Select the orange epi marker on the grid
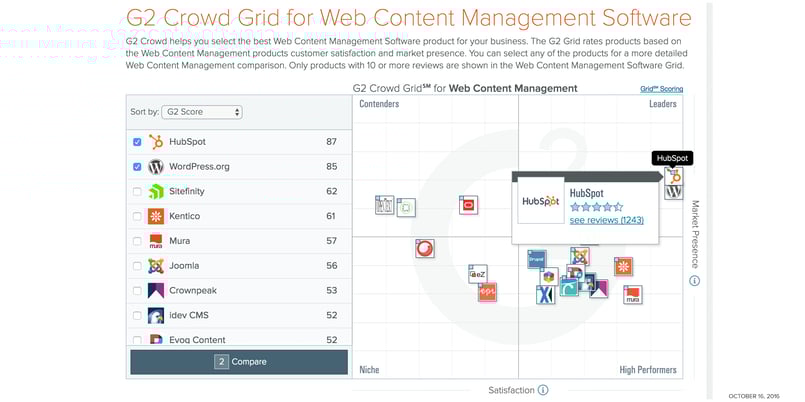The image size is (805, 402). click(x=487, y=292)
